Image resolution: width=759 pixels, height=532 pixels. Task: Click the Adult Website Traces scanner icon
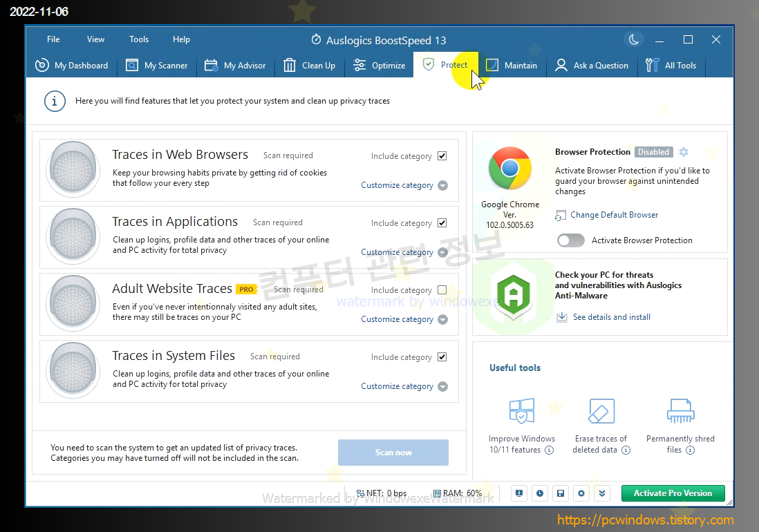click(73, 303)
